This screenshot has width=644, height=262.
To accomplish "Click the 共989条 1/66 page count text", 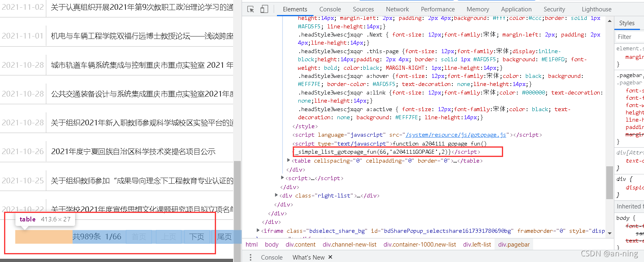I will (x=97, y=236).
